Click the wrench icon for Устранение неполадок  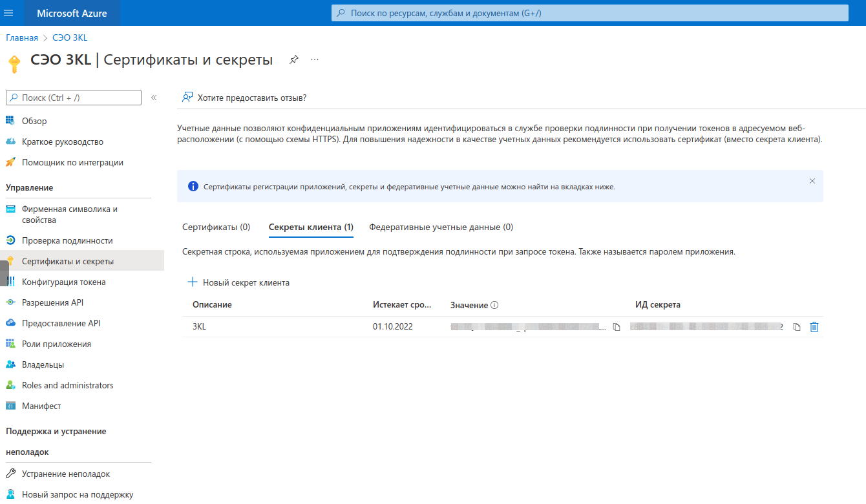coord(10,474)
